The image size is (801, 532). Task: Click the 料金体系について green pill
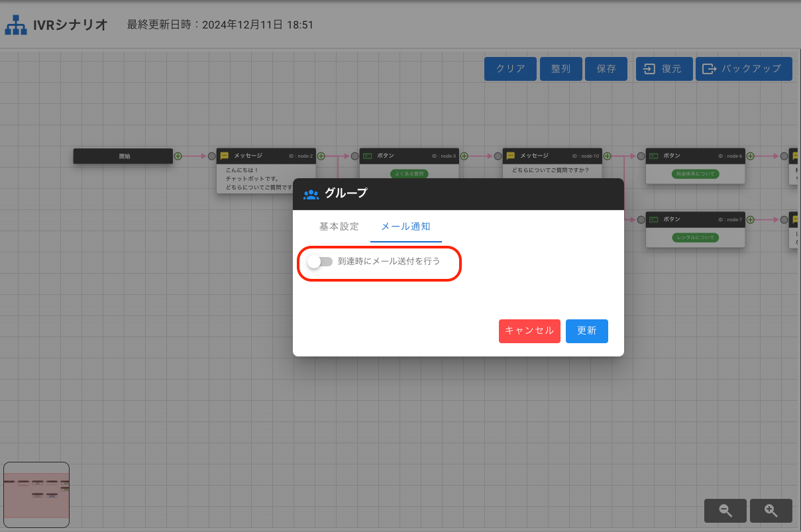[x=695, y=174]
